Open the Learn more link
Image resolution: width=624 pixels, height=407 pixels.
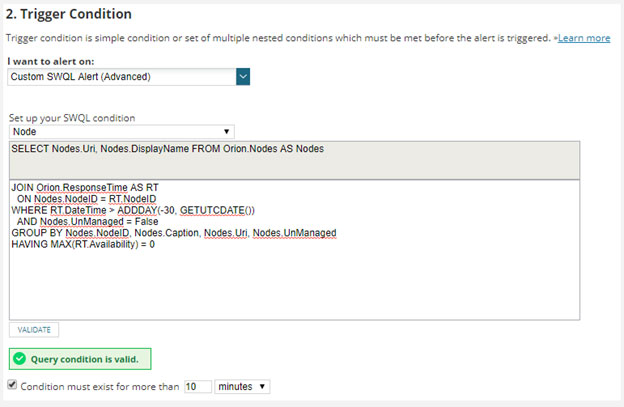(x=584, y=38)
